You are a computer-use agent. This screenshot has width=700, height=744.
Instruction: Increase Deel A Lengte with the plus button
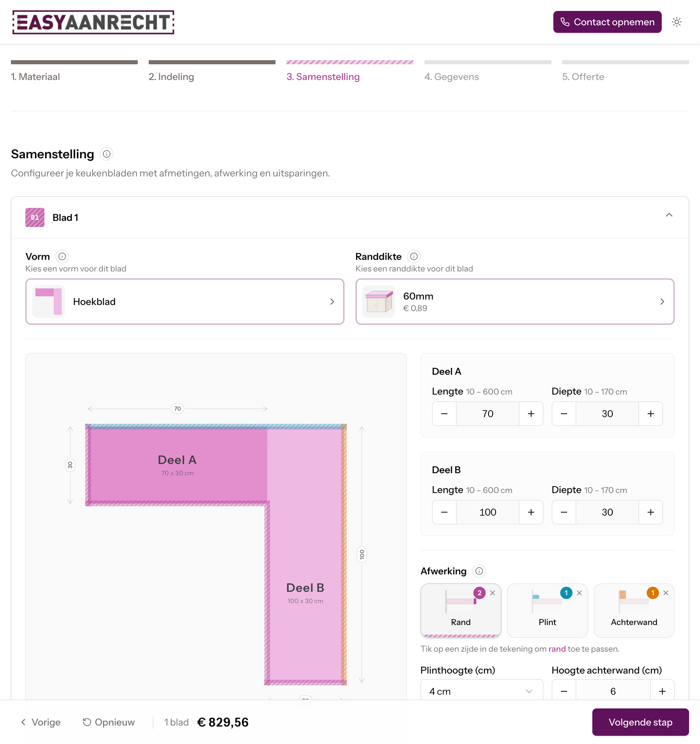point(531,413)
